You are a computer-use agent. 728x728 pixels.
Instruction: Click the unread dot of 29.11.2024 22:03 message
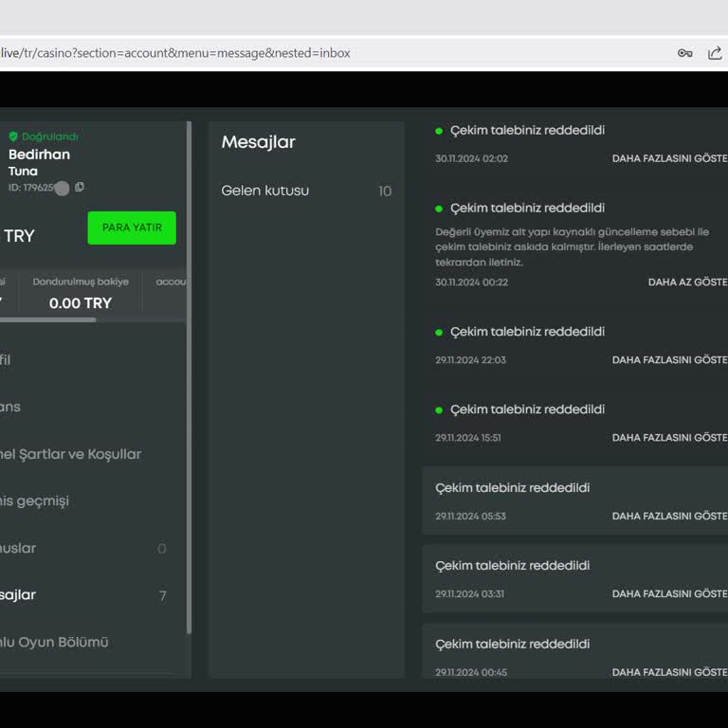coord(439,333)
